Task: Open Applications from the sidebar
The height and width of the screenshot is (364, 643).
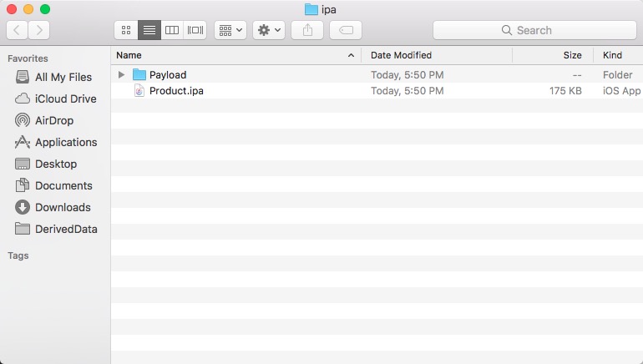Action: (65, 142)
